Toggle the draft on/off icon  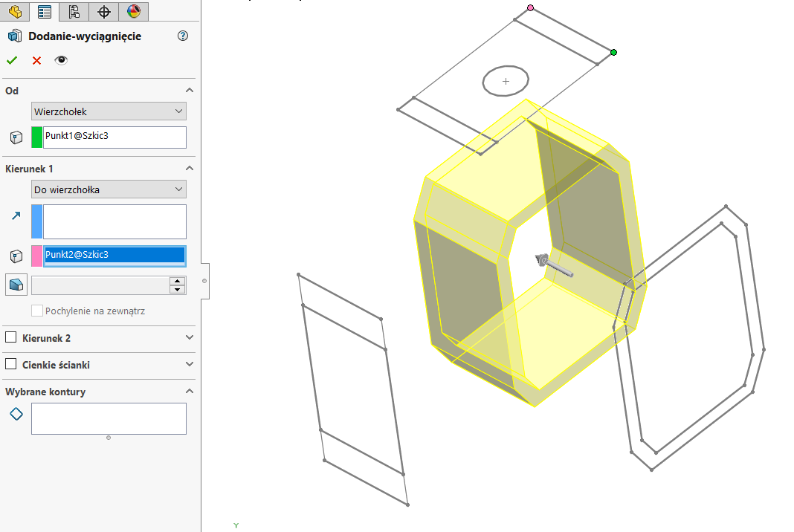16,285
